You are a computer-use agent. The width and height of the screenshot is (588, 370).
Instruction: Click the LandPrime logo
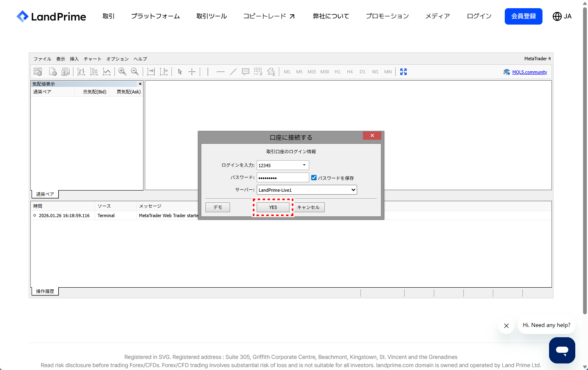pyautogui.click(x=51, y=16)
